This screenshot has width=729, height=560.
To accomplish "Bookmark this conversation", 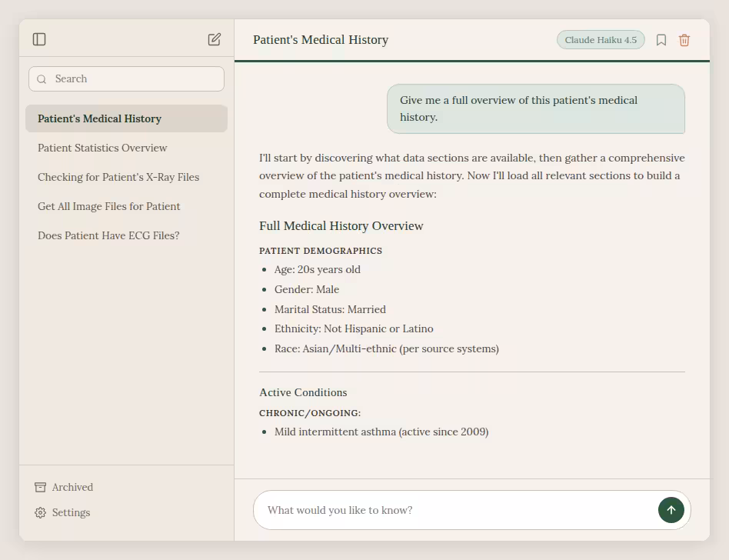I will click(x=661, y=40).
